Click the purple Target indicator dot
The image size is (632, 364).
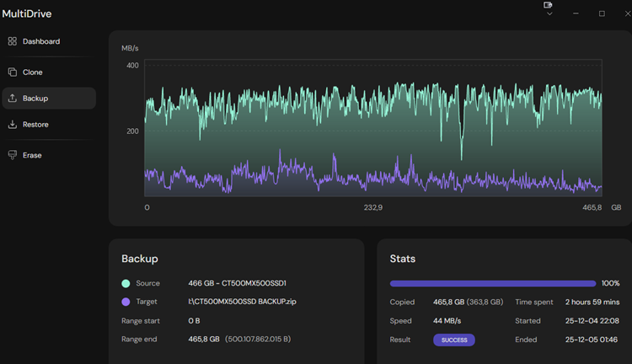click(126, 302)
